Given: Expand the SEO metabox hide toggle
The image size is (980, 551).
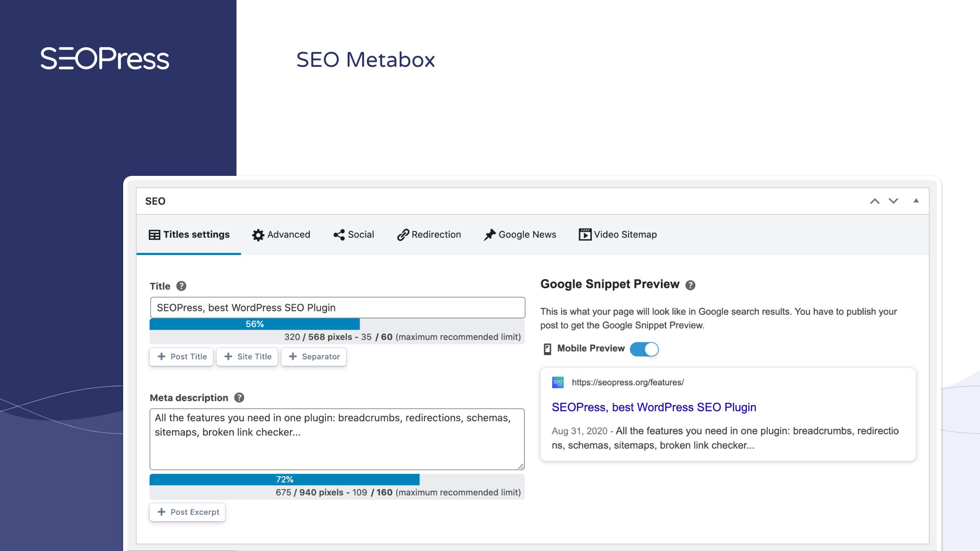Looking at the screenshot, I should (917, 200).
